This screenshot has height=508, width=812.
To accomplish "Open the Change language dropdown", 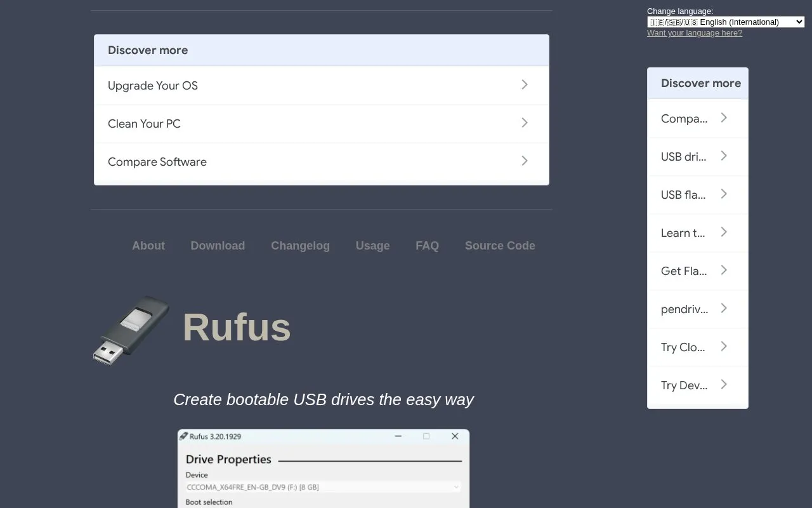I will tap(726, 22).
